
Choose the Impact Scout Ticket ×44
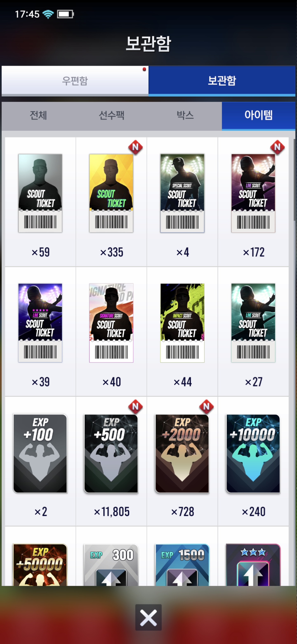click(182, 331)
